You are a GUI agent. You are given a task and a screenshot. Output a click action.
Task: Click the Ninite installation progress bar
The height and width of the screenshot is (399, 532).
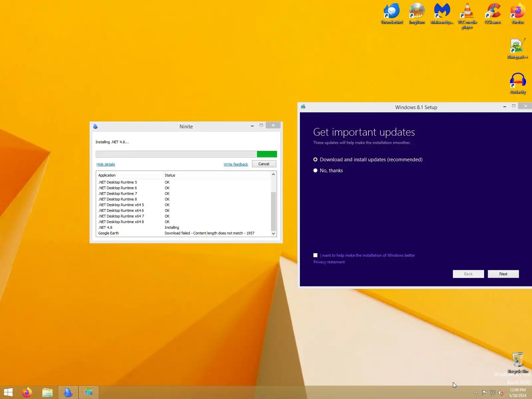tap(186, 154)
